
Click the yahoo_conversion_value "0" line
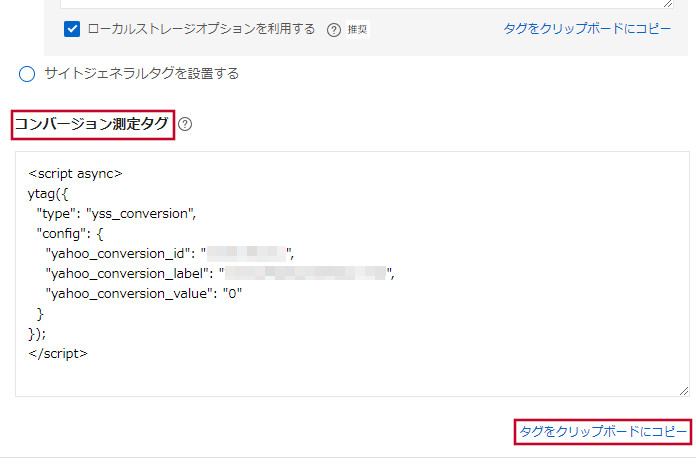tap(144, 294)
